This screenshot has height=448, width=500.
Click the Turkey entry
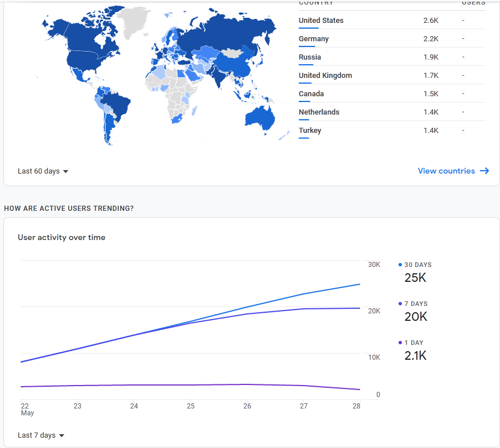[x=310, y=130]
